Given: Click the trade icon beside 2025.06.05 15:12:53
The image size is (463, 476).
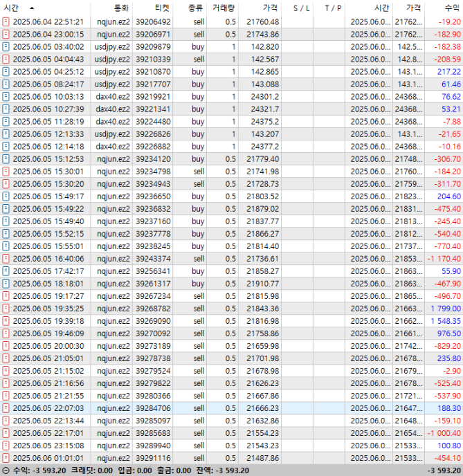Looking at the screenshot, I should click(6, 159).
